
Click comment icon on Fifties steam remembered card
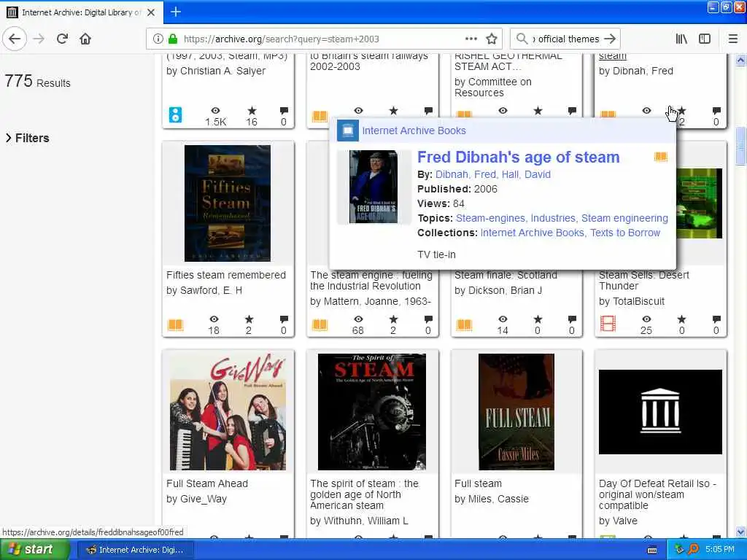(x=284, y=319)
